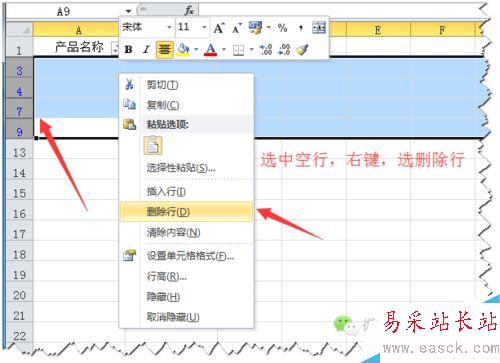Click the merge and center icon

319,28
